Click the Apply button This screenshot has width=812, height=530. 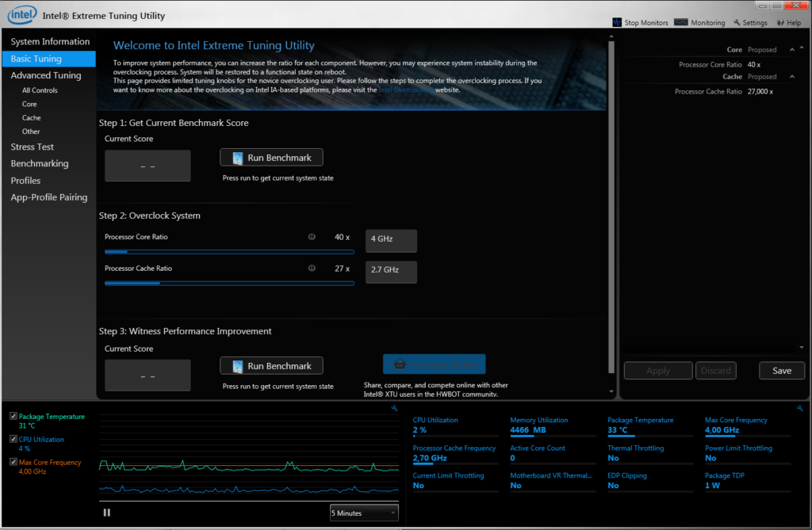pos(658,371)
